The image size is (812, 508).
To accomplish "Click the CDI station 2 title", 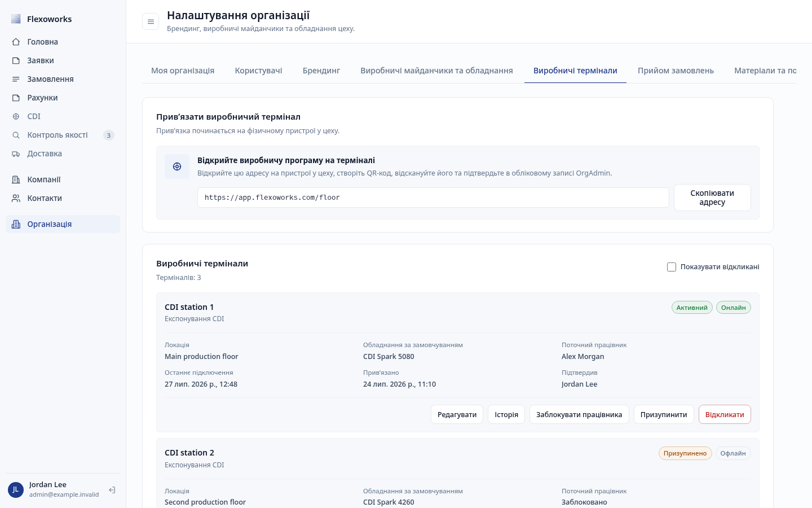I will pos(189,453).
